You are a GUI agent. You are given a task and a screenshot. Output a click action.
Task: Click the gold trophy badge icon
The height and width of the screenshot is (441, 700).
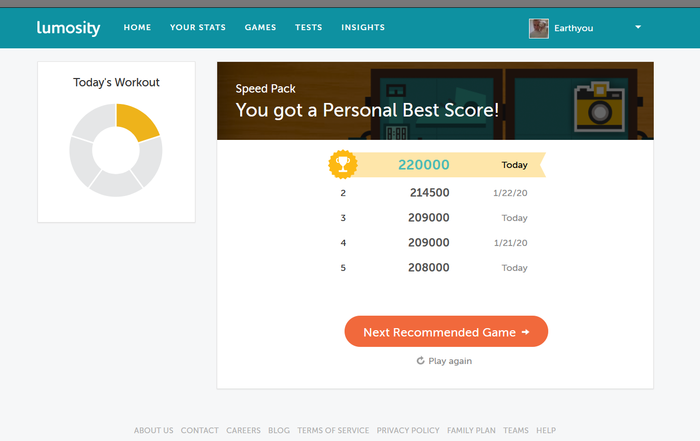[343, 165]
